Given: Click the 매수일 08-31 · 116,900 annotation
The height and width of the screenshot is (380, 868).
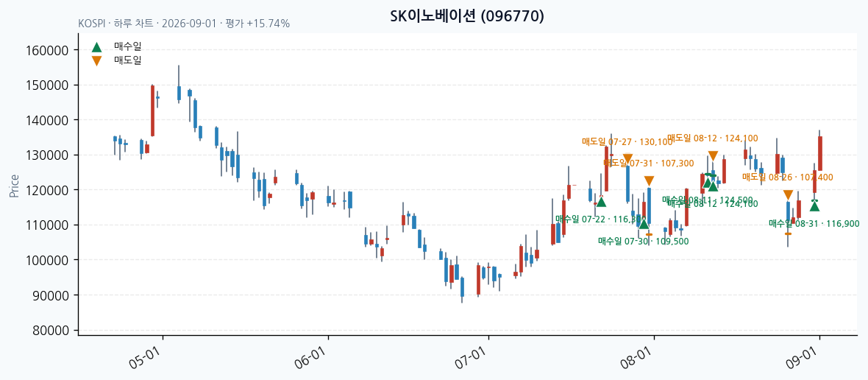Looking at the screenshot, I should [814, 224].
